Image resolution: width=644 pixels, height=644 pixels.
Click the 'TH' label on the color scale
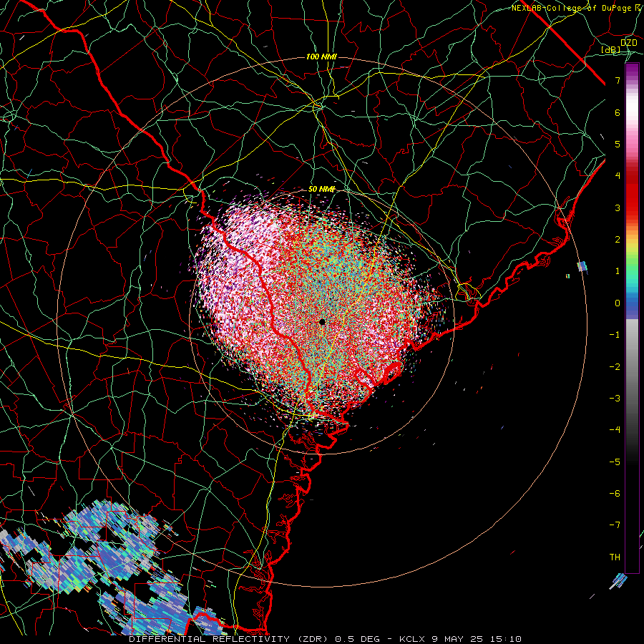click(615, 557)
